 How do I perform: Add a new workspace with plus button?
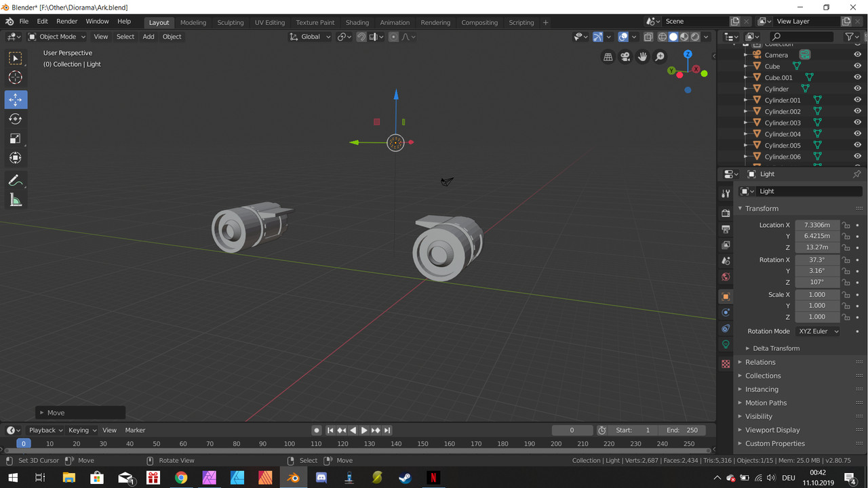click(546, 22)
